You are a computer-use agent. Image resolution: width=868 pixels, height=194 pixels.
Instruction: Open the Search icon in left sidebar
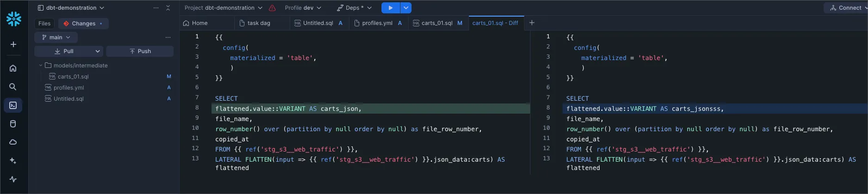coord(13,87)
